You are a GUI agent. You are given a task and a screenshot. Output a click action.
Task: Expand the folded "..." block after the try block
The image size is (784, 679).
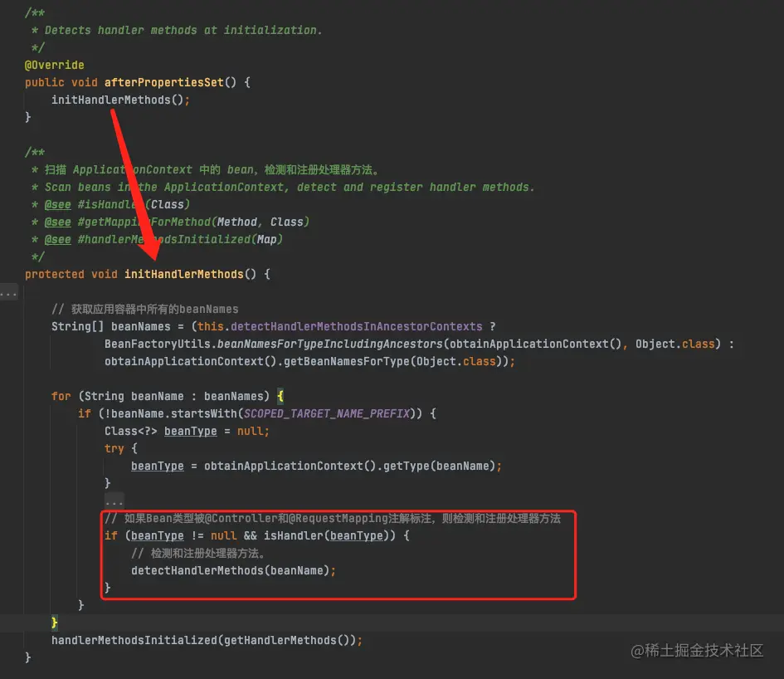coord(114,501)
